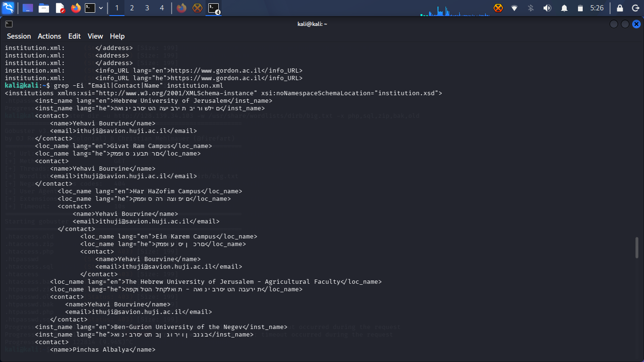Click the 'Har HaZofim Campus' loc_name text
644x362 pixels.
pos(167,191)
